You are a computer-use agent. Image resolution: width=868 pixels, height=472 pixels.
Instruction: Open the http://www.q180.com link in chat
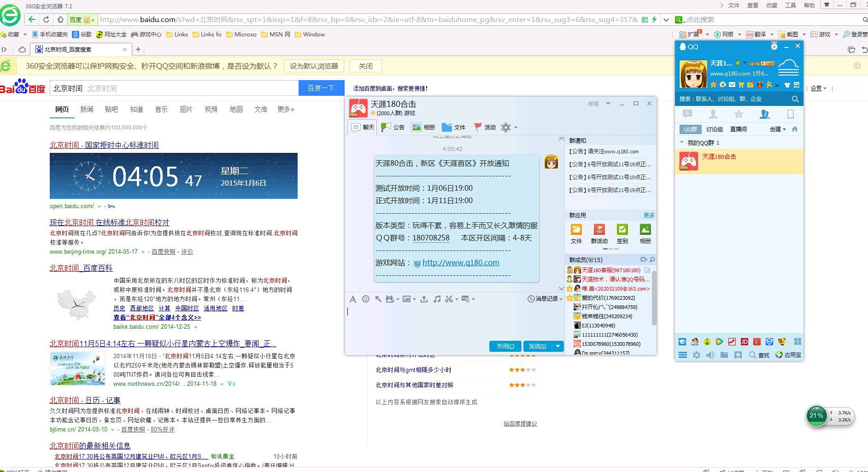click(461, 262)
